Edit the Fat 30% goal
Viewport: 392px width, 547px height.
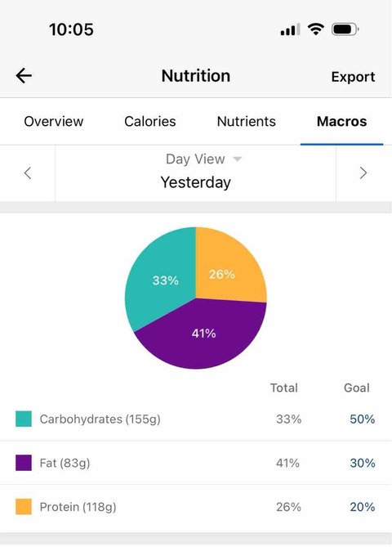(x=363, y=463)
